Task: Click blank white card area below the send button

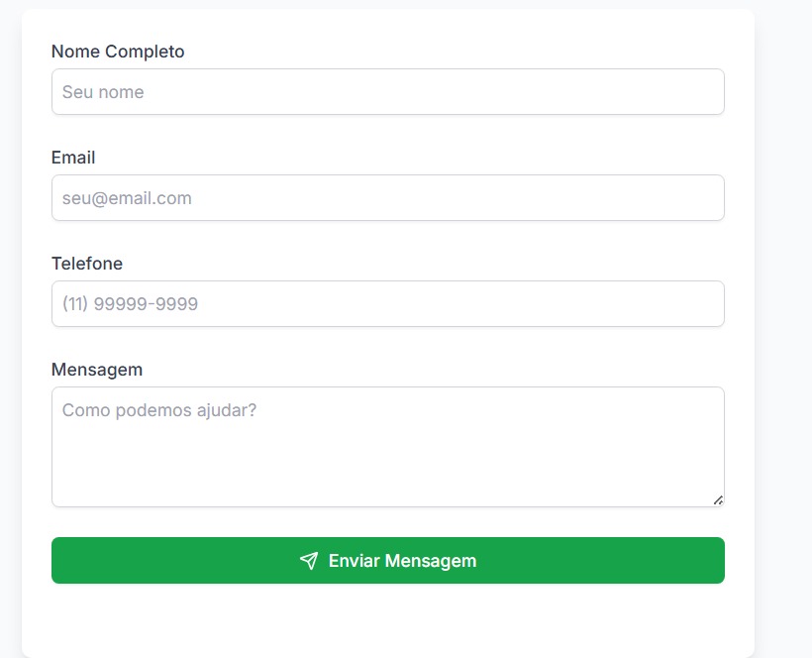Action: coord(388,619)
